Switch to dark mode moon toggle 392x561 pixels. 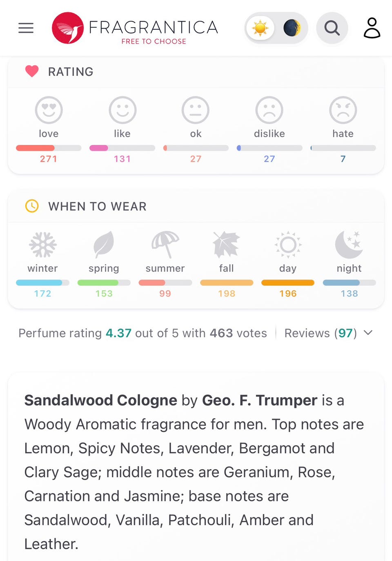(292, 28)
